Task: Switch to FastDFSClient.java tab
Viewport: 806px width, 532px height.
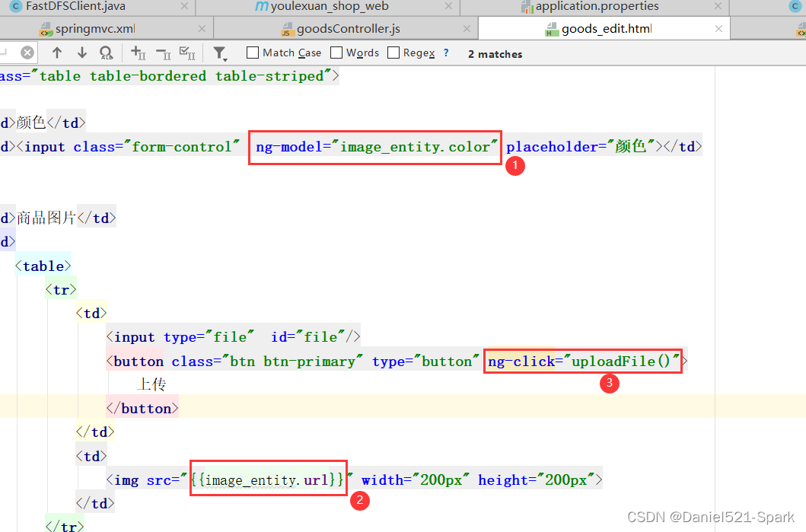Action: (75, 6)
